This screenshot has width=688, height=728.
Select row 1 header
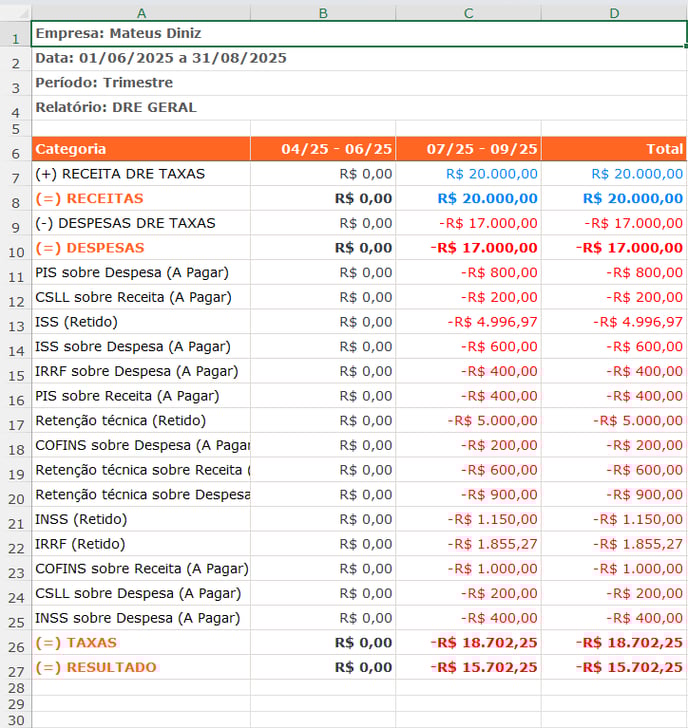coord(15,33)
